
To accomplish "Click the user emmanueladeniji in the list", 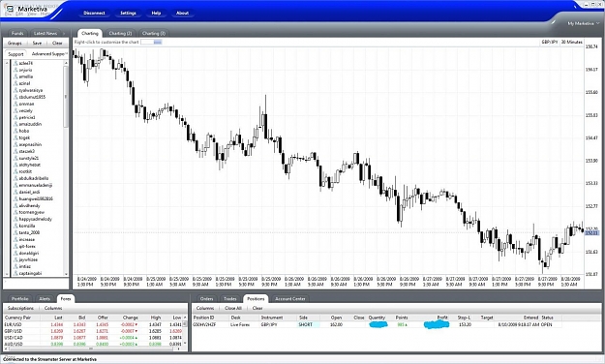I will [x=36, y=185].
